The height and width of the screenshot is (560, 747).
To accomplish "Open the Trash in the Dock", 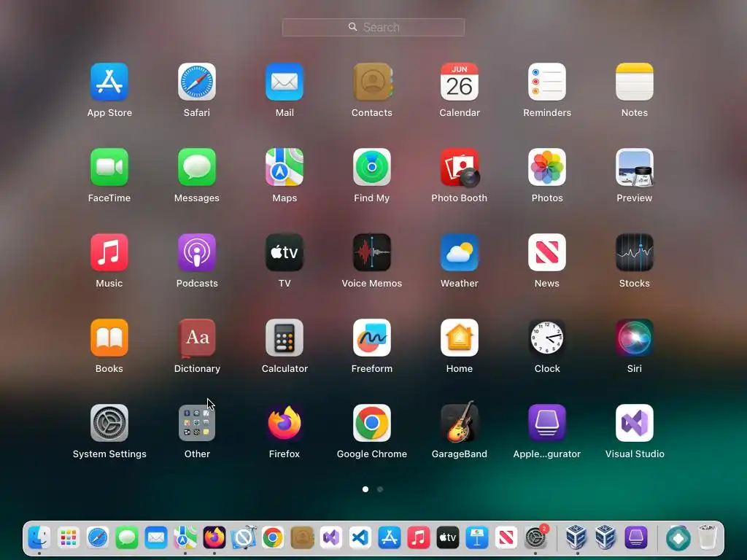I will (x=708, y=537).
